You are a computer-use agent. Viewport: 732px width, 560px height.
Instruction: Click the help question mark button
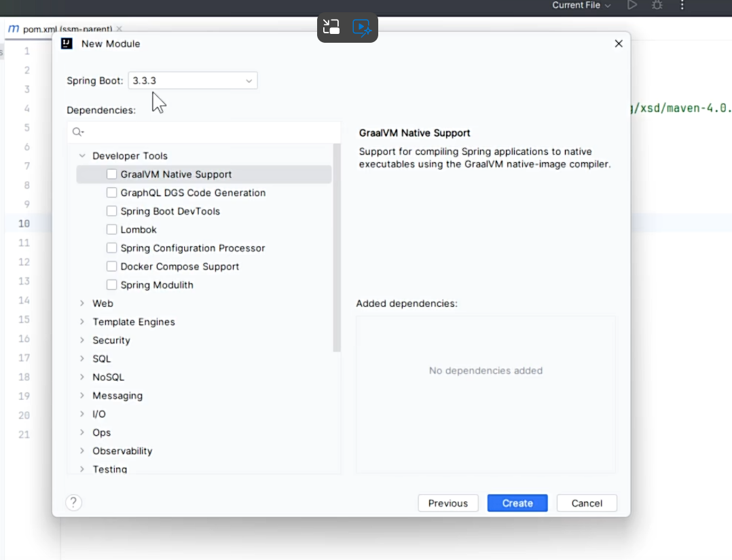point(74,502)
